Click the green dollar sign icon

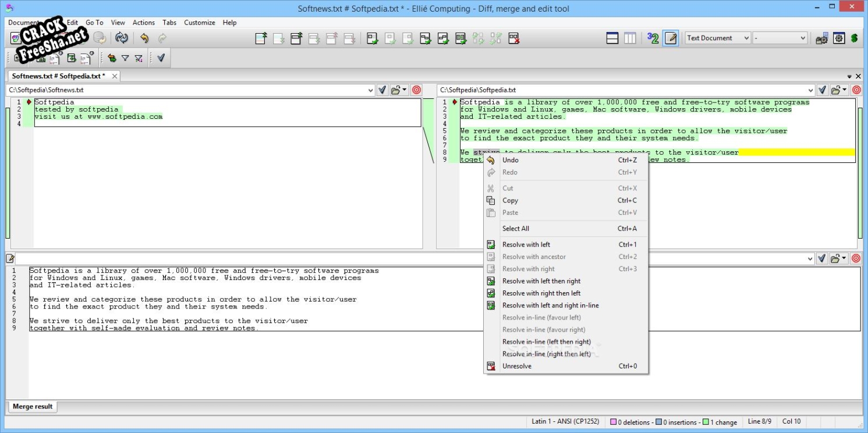854,38
